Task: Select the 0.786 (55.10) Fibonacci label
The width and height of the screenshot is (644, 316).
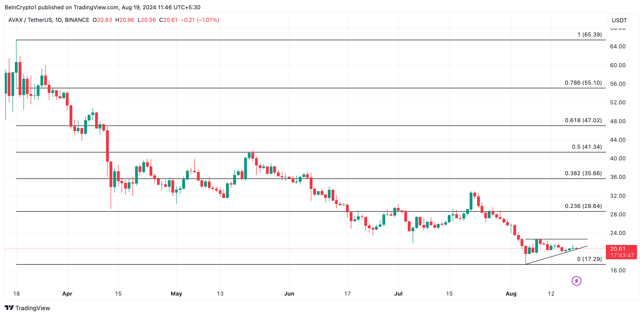Action: [x=583, y=83]
